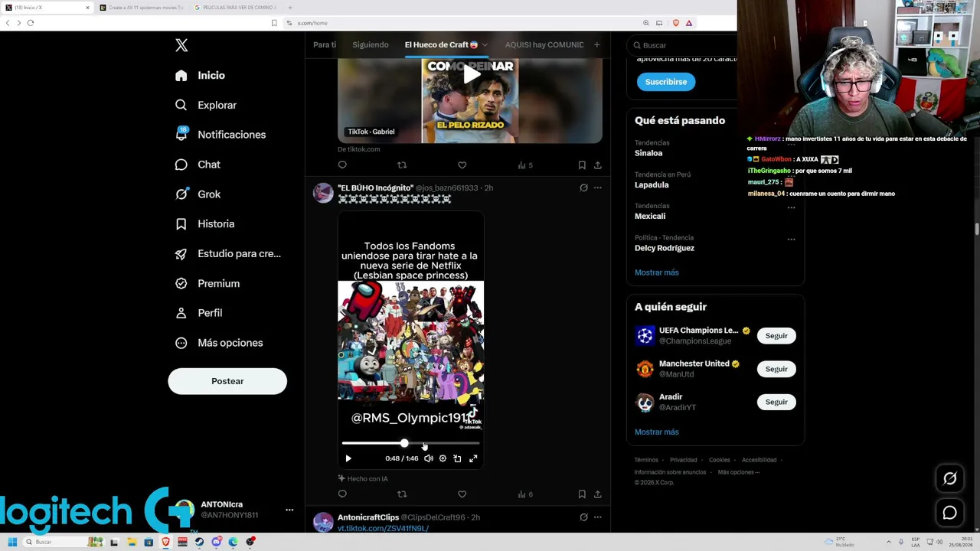Open the tiktok.com source link
Image resolution: width=980 pixels, height=551 pixels.
click(358, 149)
